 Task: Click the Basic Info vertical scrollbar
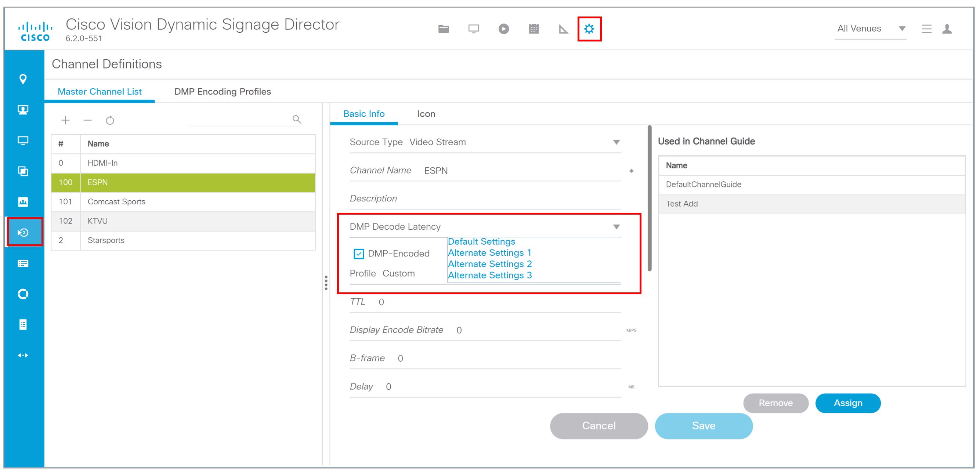coord(650,198)
